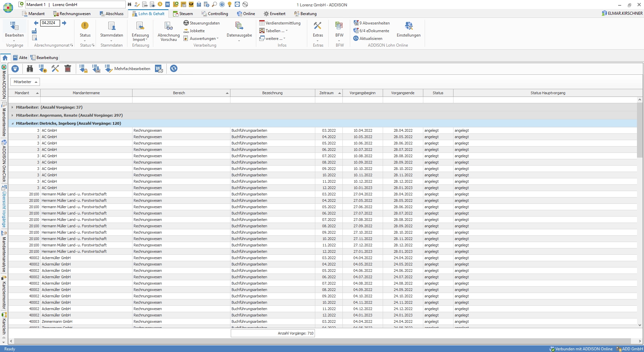Click the Abrechnung Vorschau icon
The image size is (644, 352).
(x=168, y=26)
